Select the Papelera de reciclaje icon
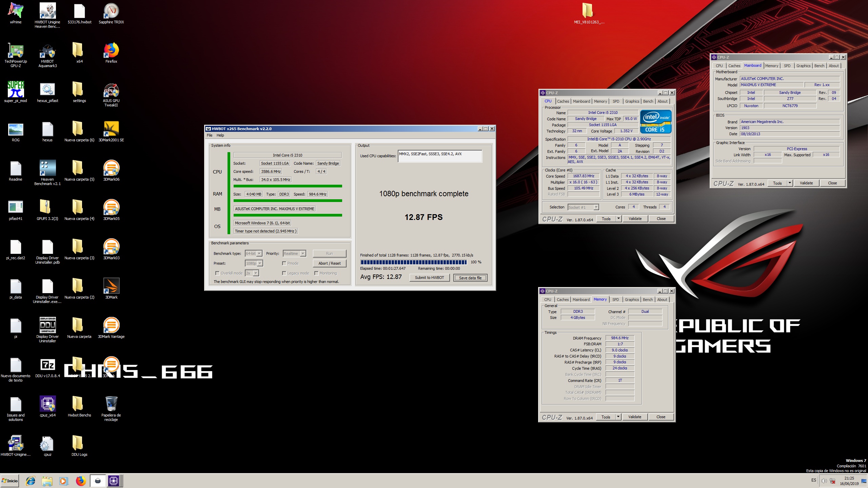The width and height of the screenshot is (868, 488). click(111, 408)
